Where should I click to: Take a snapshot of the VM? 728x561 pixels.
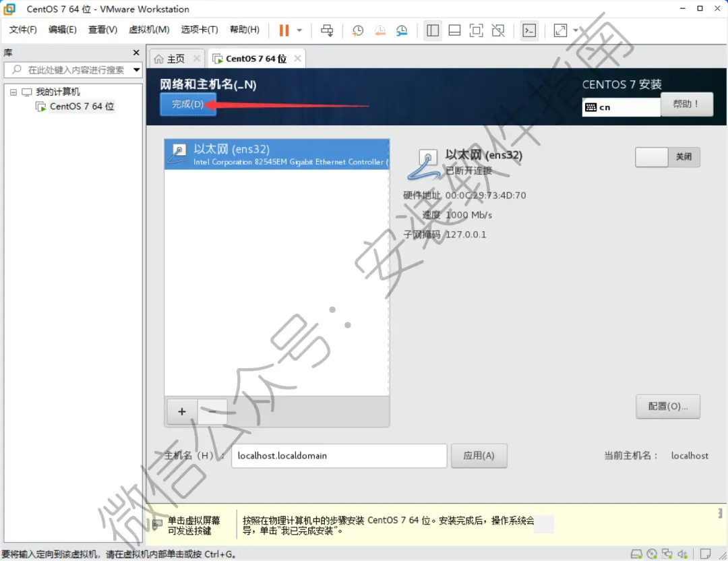(x=357, y=30)
